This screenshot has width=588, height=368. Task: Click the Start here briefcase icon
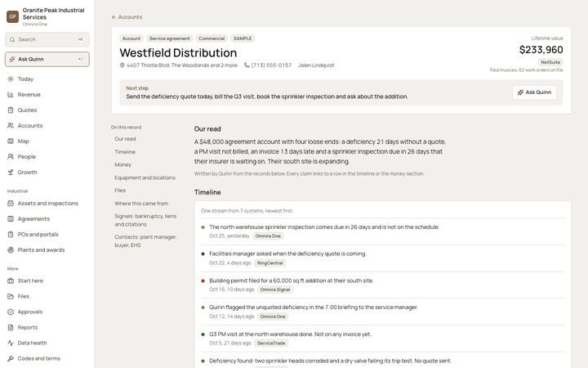tap(11, 280)
